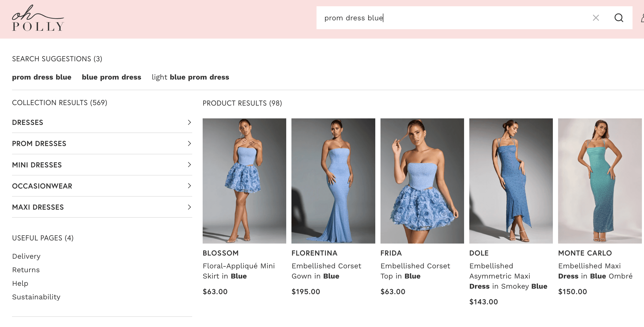The image size is (644, 327).
Task: Clear the search field with X icon
Action: click(x=596, y=18)
